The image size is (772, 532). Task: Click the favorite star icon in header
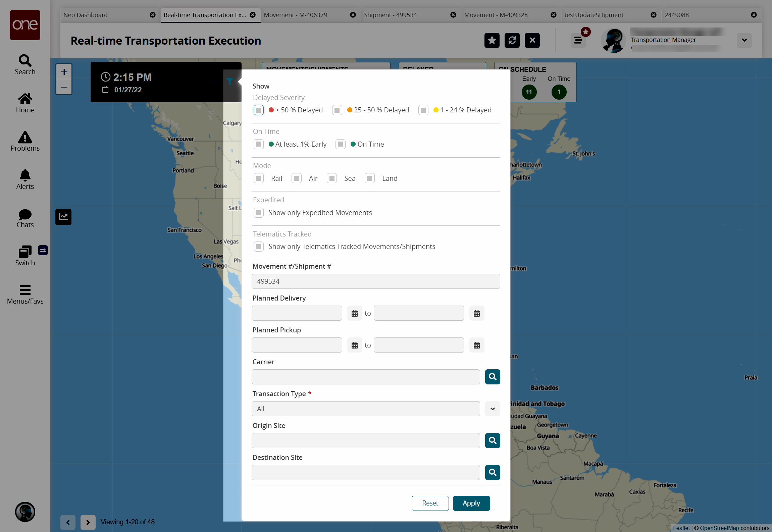pyautogui.click(x=492, y=41)
